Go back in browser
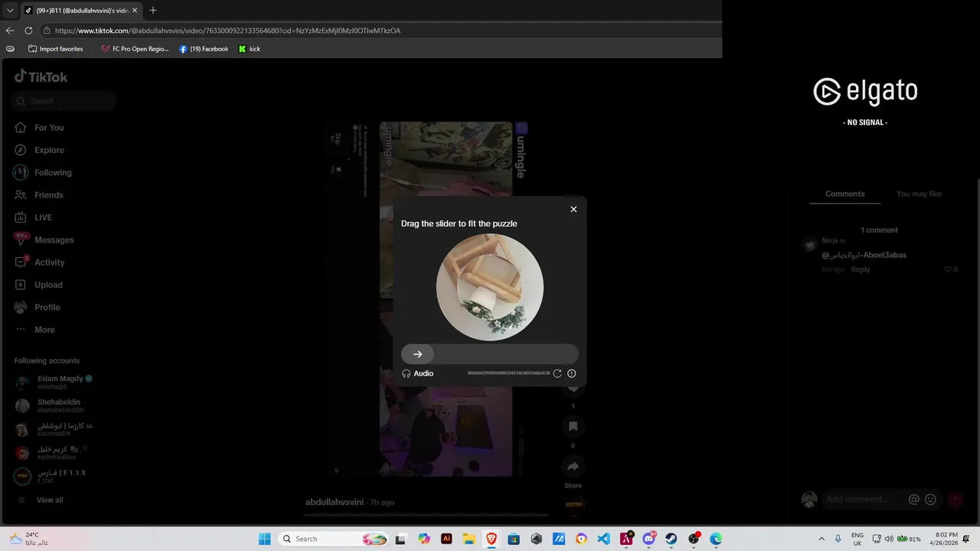 click(10, 31)
